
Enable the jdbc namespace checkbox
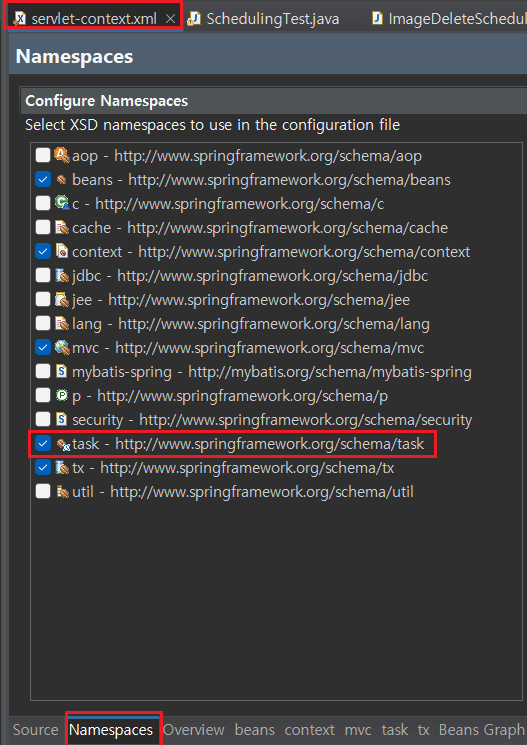[x=43, y=275]
